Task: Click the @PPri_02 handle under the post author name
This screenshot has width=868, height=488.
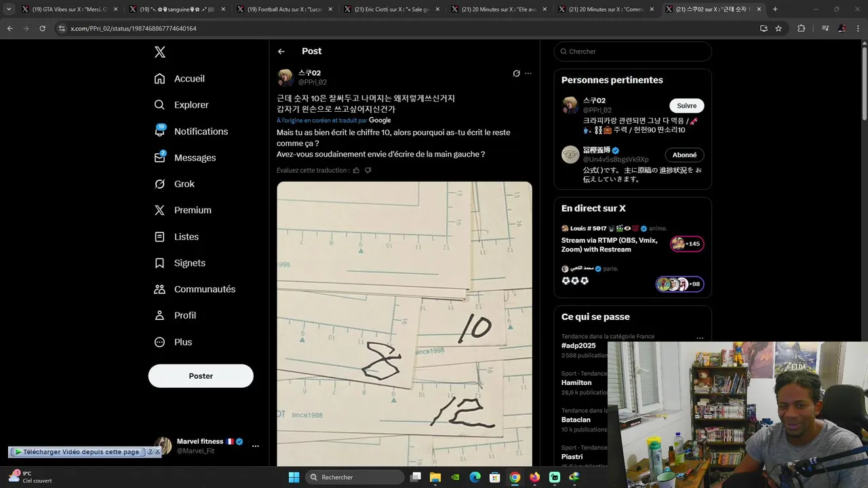Action: [313, 82]
